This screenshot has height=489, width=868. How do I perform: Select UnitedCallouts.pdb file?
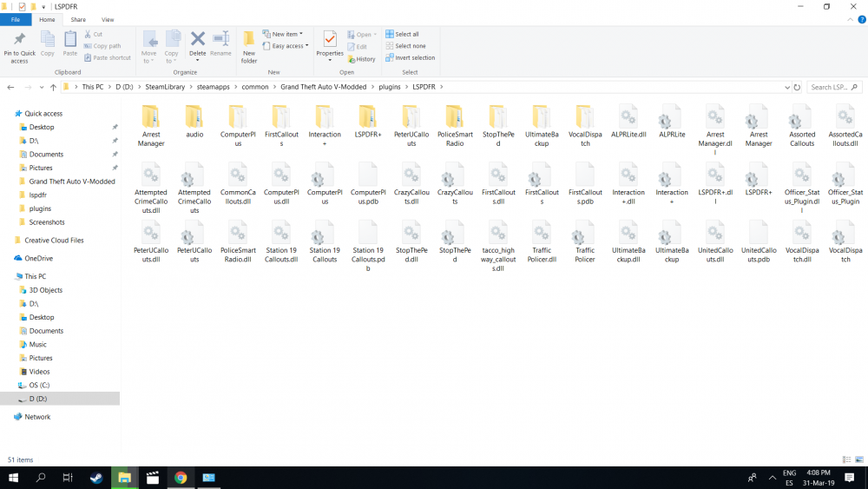click(759, 242)
